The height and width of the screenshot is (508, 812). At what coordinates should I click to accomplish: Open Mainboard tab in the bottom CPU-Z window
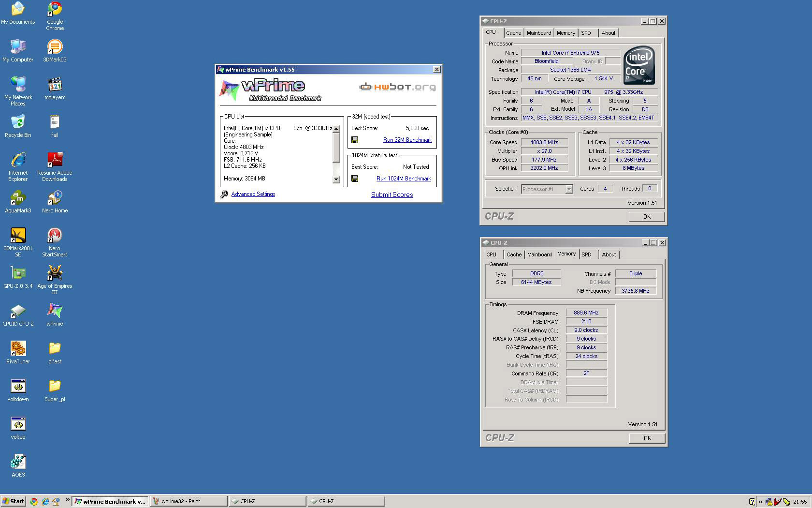point(539,254)
